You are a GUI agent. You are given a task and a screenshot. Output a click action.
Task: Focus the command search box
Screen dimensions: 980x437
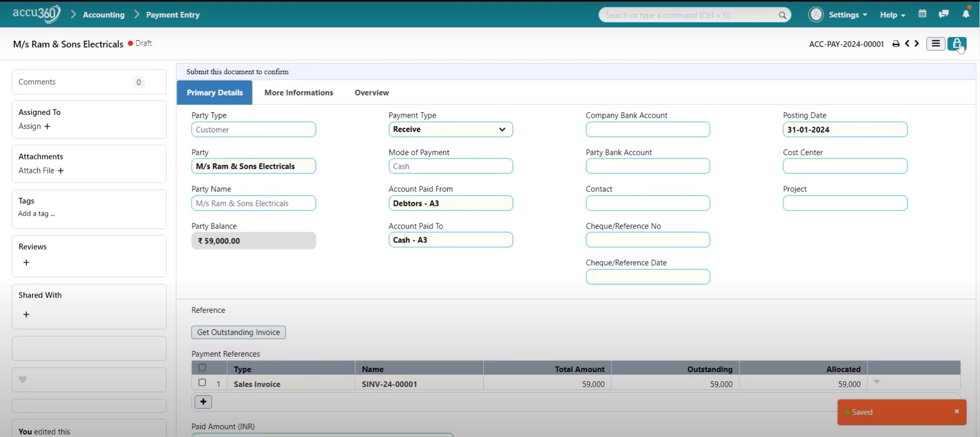coord(694,15)
